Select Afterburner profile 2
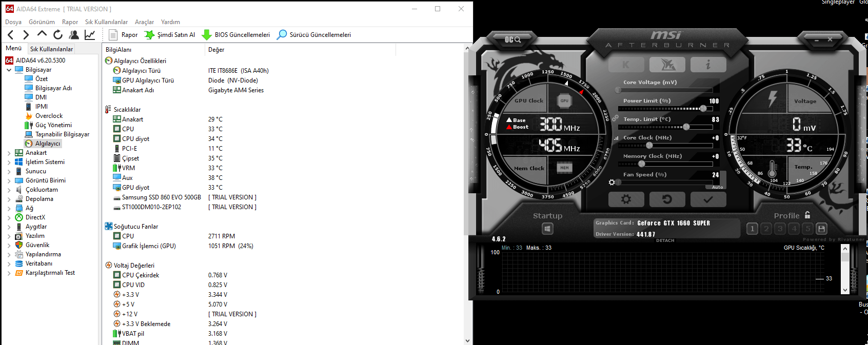The image size is (868, 345). tap(766, 229)
